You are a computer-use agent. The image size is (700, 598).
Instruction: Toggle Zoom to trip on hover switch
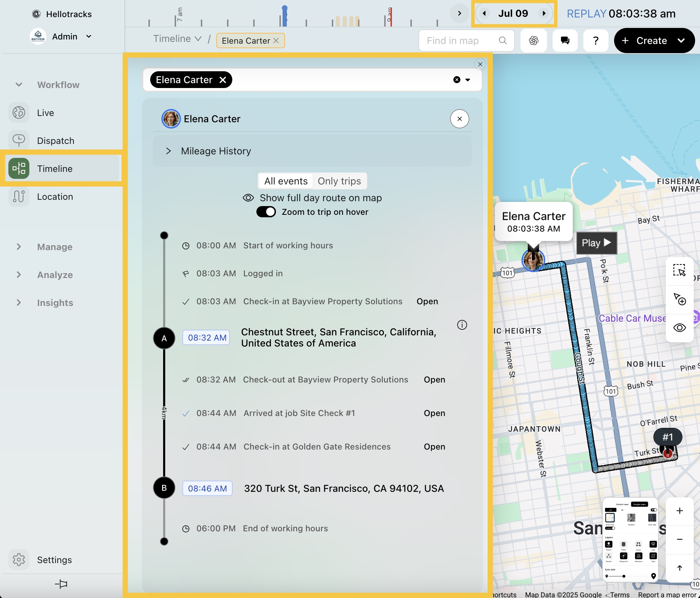(266, 212)
